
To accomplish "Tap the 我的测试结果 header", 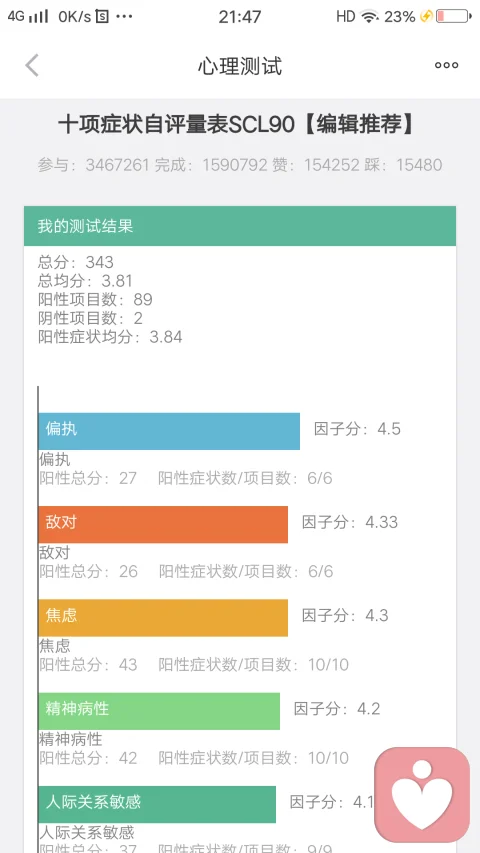I will click(x=240, y=226).
